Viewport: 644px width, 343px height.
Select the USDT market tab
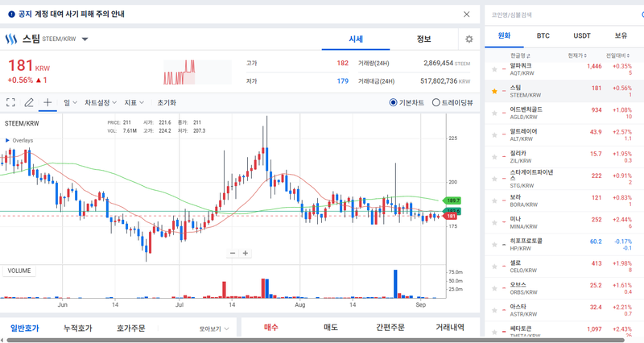pyautogui.click(x=582, y=35)
